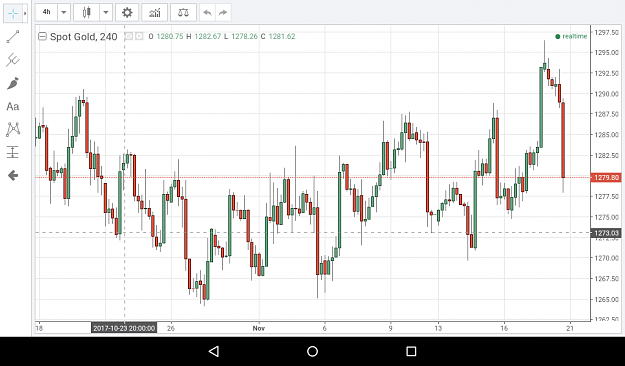Click the realtime status indicator
This screenshot has width=625, height=366.
point(571,36)
